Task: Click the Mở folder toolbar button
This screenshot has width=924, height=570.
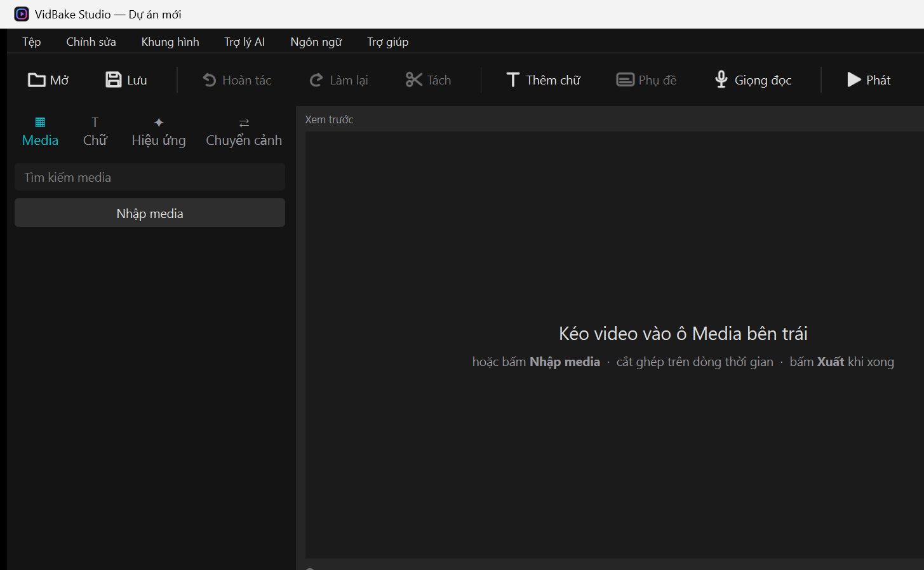Action: (x=48, y=80)
